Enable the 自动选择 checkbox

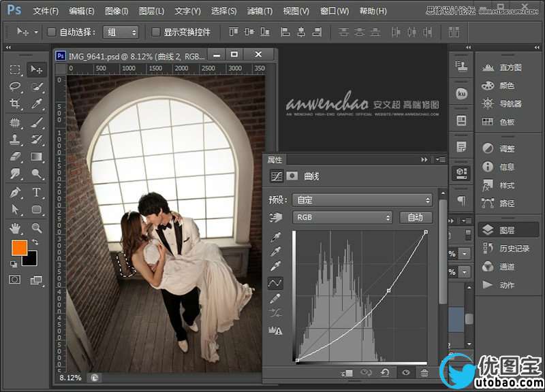(52, 32)
